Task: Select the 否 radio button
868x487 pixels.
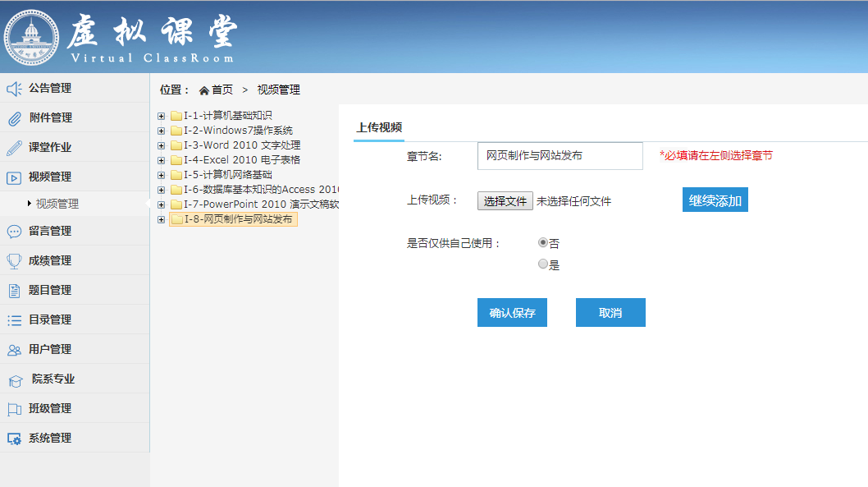Action: (542, 243)
